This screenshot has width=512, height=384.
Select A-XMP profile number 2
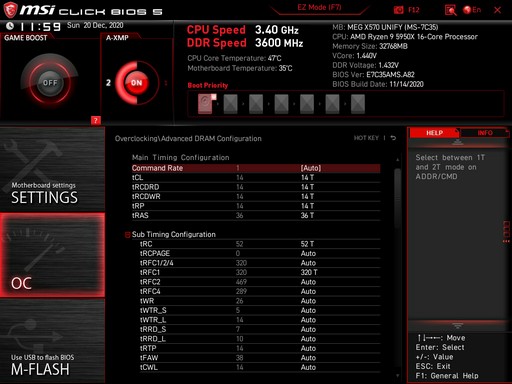108,82
